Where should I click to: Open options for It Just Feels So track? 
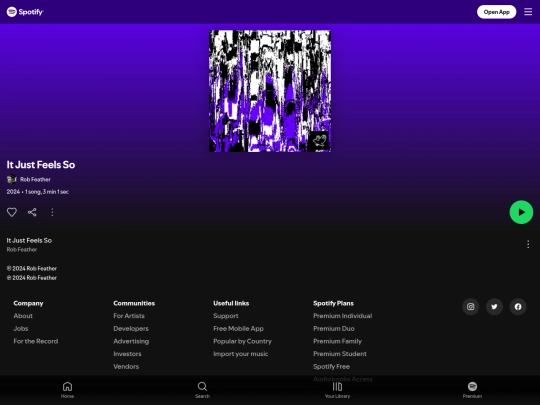click(x=528, y=245)
